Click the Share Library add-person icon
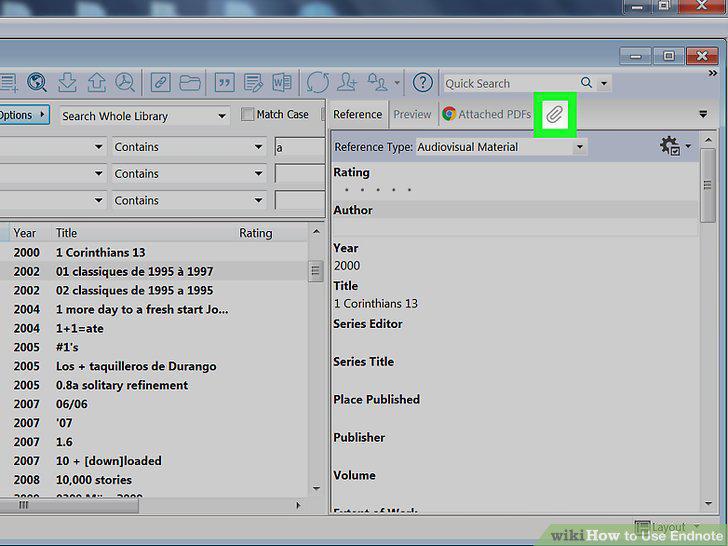 (347, 83)
